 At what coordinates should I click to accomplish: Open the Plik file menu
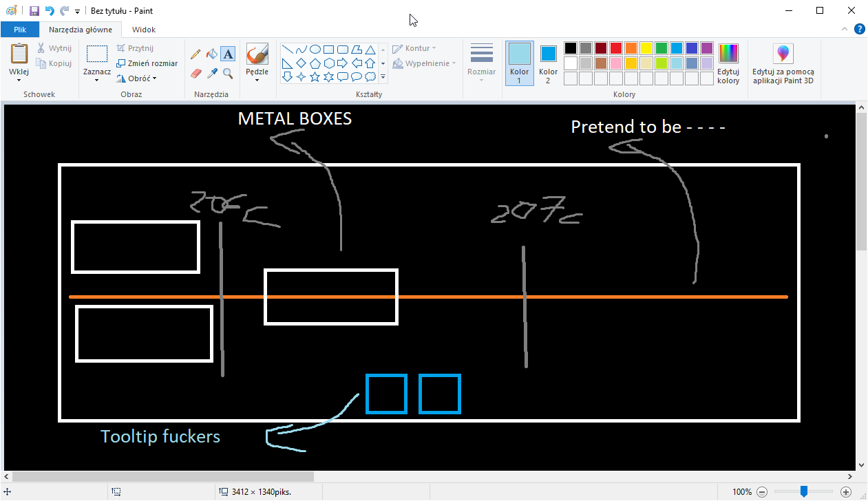point(20,30)
